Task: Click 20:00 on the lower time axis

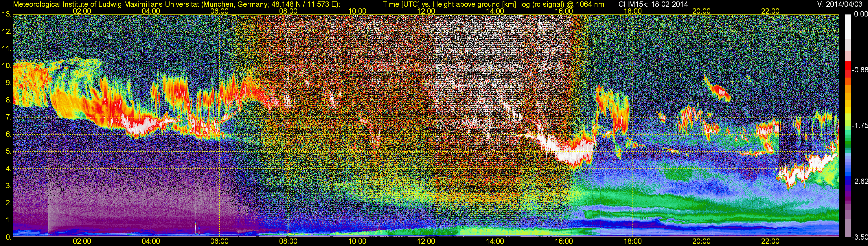Action: pos(702,242)
